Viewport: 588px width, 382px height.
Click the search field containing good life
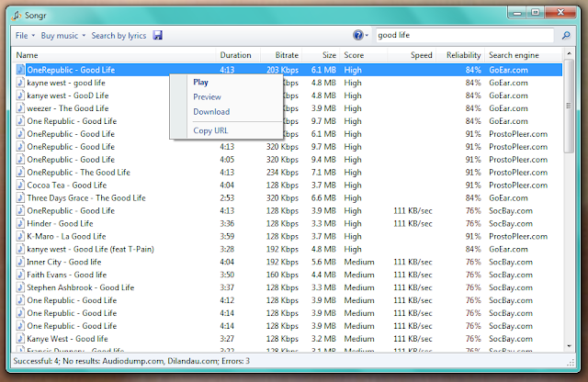[x=465, y=35]
